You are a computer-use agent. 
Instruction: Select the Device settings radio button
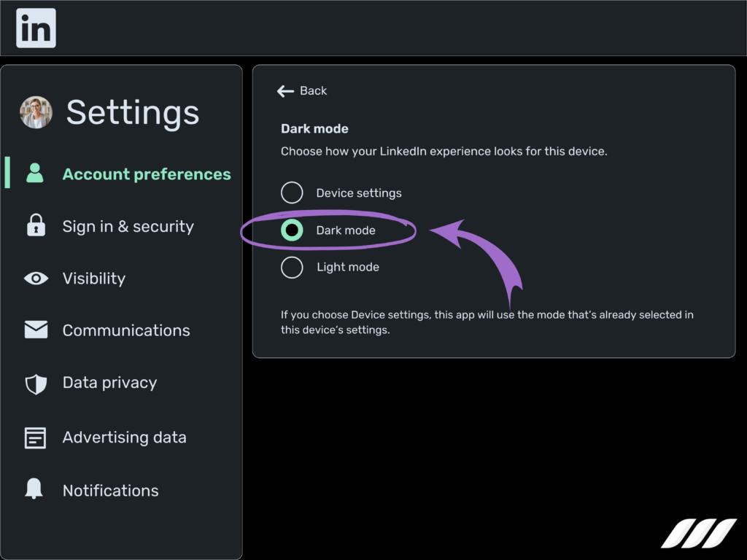(x=292, y=192)
